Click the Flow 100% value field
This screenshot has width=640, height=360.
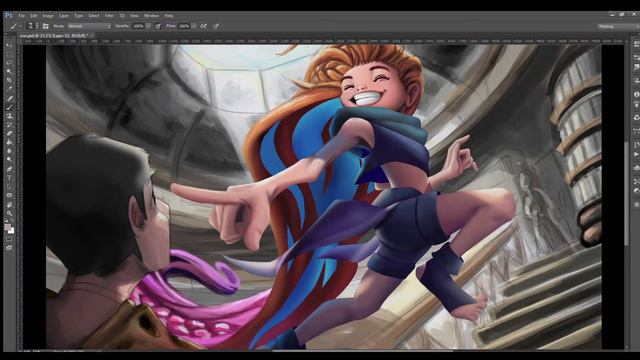point(184,26)
